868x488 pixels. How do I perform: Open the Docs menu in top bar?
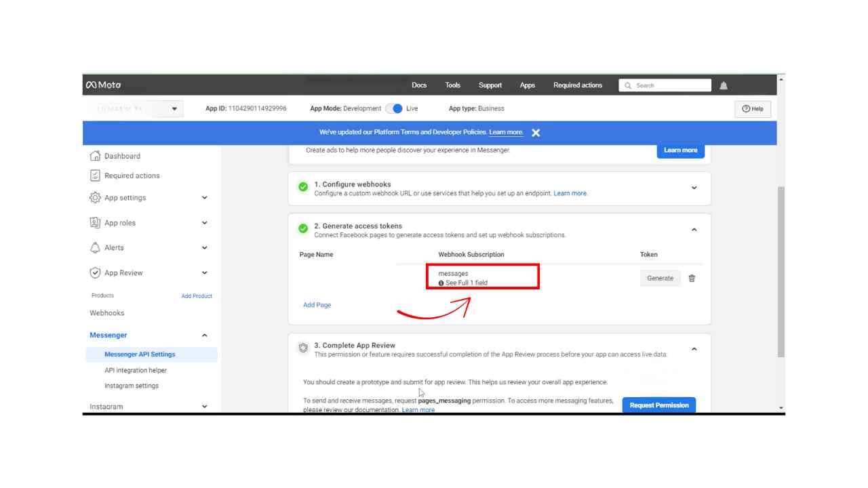(419, 85)
